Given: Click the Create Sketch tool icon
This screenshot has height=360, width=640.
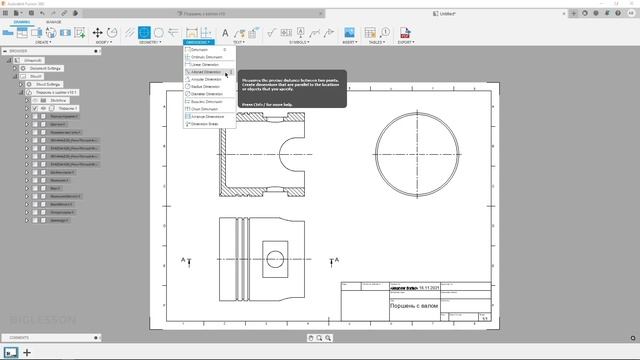Looking at the screenshot, I should tap(80, 33).
